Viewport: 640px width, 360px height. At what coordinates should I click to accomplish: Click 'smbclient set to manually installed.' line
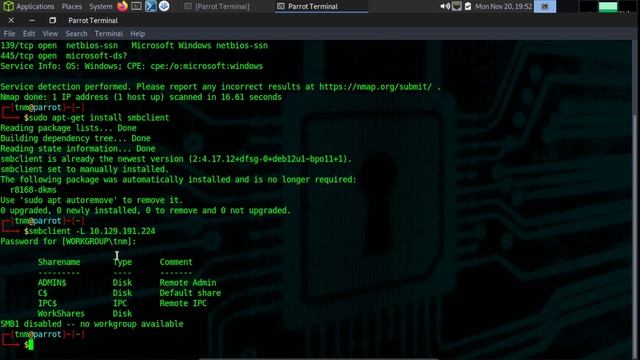pyautogui.click(x=84, y=169)
